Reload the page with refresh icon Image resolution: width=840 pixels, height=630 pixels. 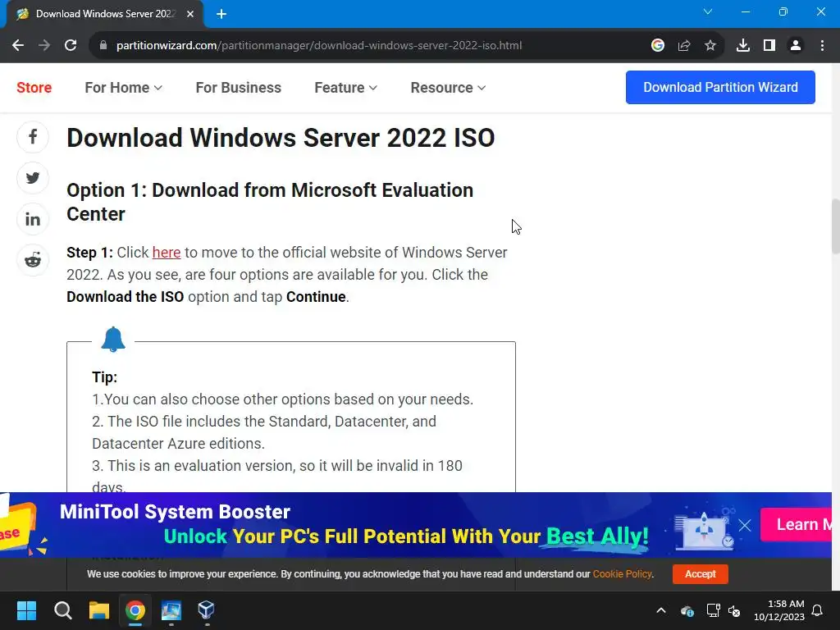point(71,46)
